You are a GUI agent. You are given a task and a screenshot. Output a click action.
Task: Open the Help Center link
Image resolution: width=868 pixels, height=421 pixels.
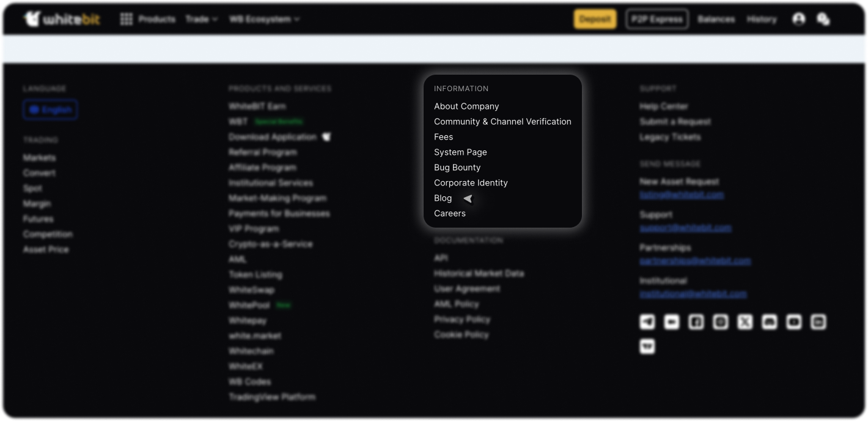664,106
